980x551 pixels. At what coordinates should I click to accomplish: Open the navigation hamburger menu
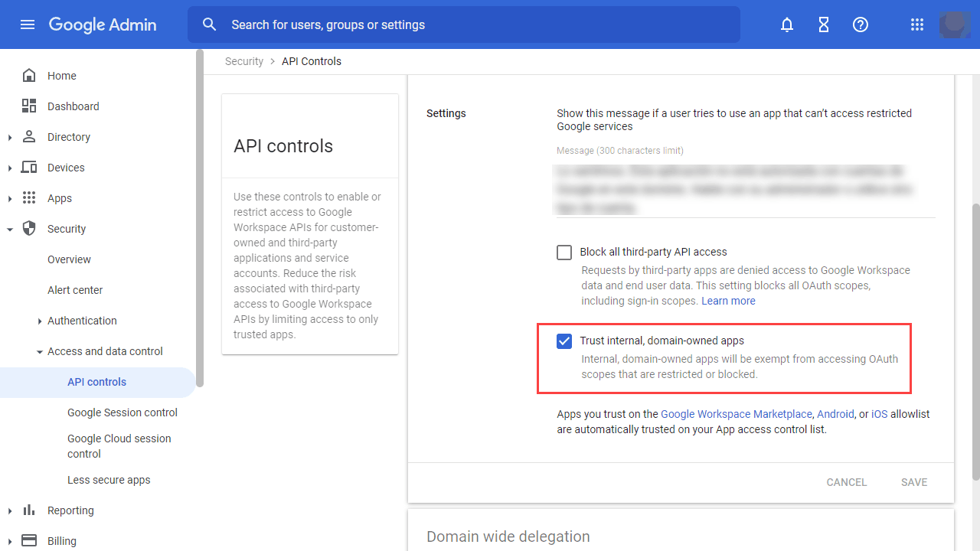click(x=28, y=24)
